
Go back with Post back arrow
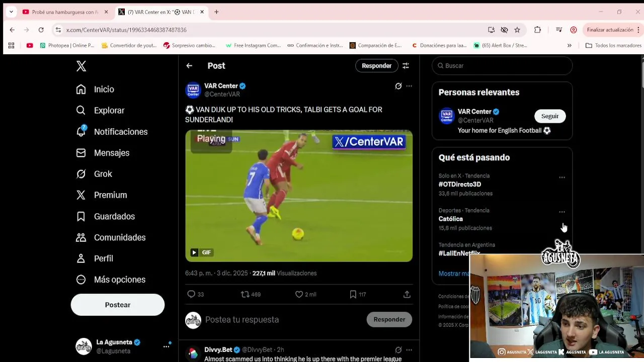click(x=189, y=66)
